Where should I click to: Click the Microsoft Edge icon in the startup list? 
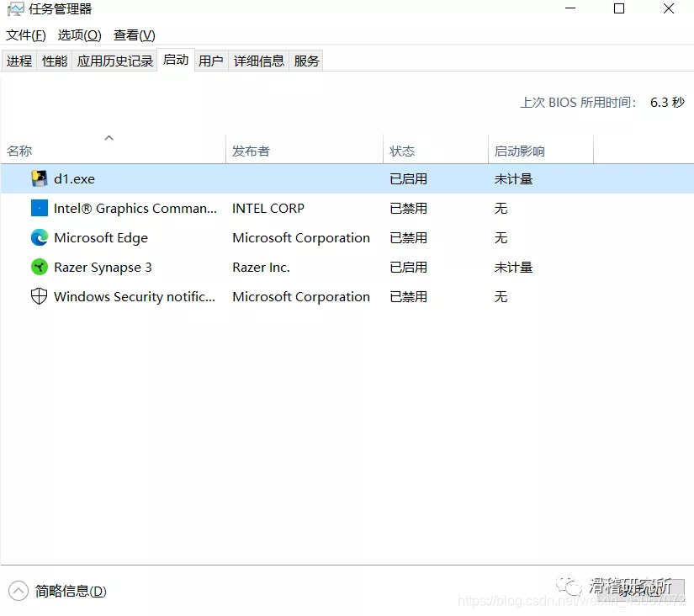point(39,237)
